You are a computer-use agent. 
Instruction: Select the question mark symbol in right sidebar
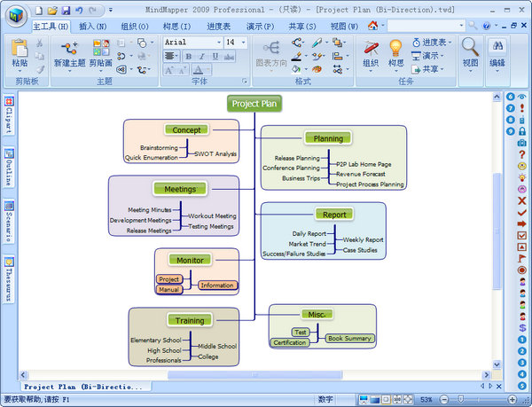tap(522, 154)
